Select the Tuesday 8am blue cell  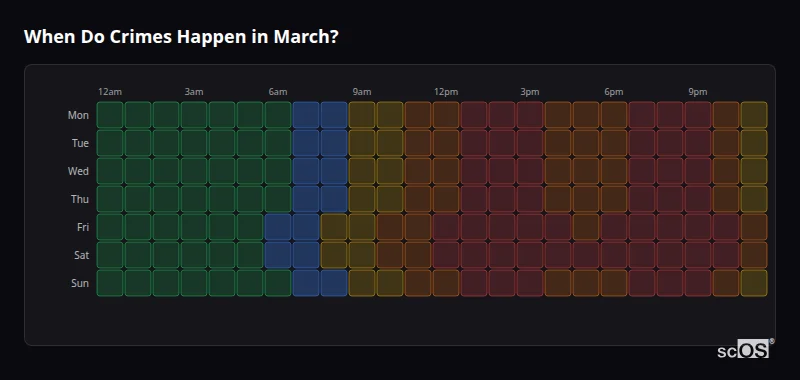334,143
